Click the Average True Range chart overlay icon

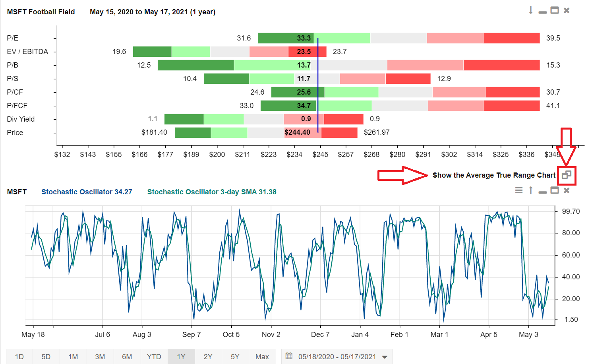(567, 175)
